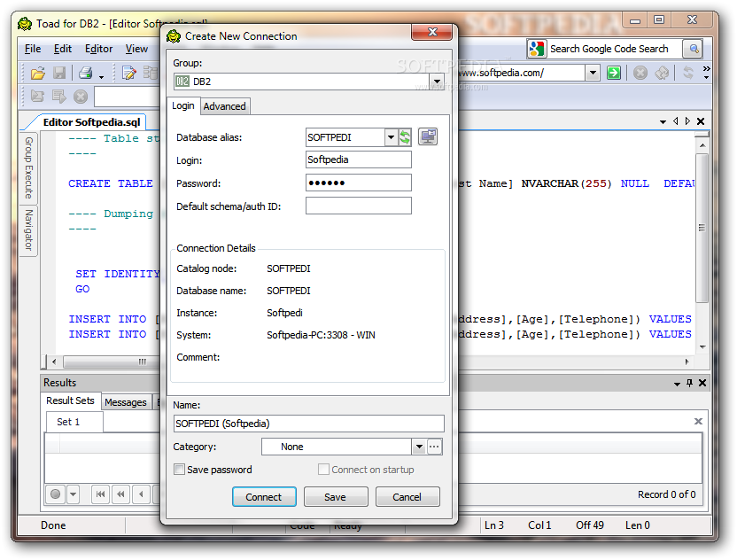Refresh the database alias list
The width and height of the screenshot is (737, 560).
(x=405, y=137)
